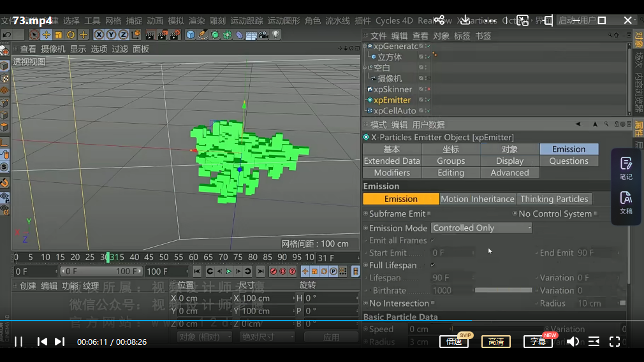Click the record keyframe red button
This screenshot has width=644, height=362.
[x=274, y=271]
